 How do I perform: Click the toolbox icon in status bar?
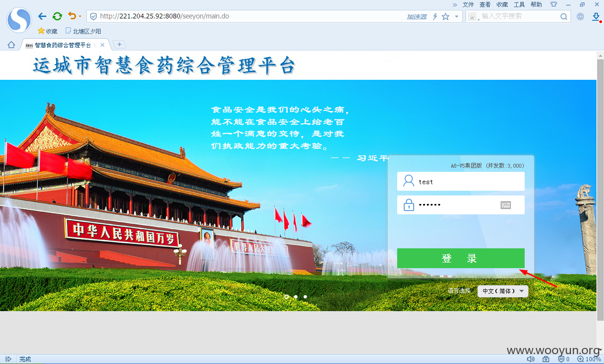[546, 359]
